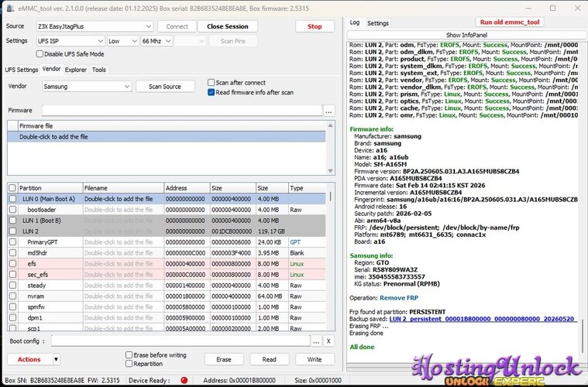The height and width of the screenshot is (387, 588).
Task: Click the Boot config input field
Action: click(x=181, y=341)
